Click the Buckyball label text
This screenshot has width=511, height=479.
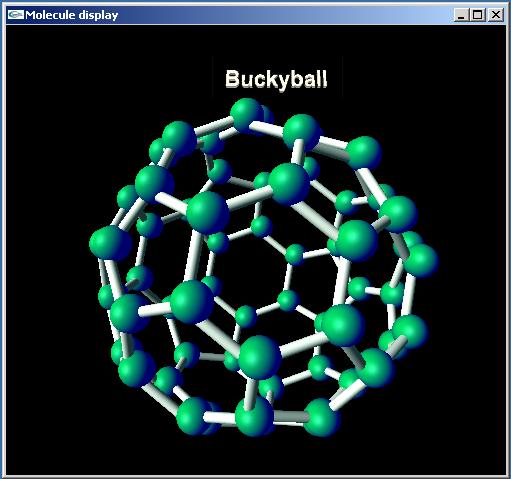[x=276, y=79]
